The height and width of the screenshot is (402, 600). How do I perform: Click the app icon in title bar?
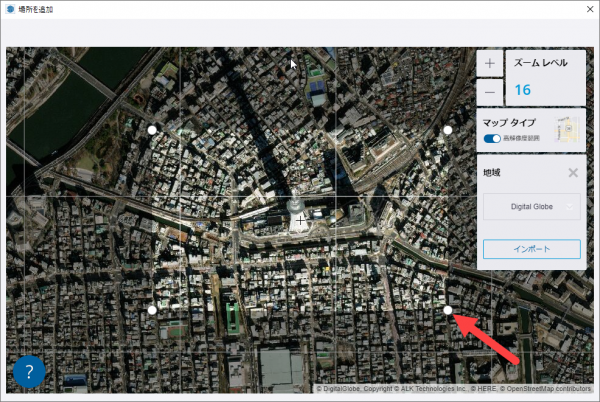[x=10, y=8]
